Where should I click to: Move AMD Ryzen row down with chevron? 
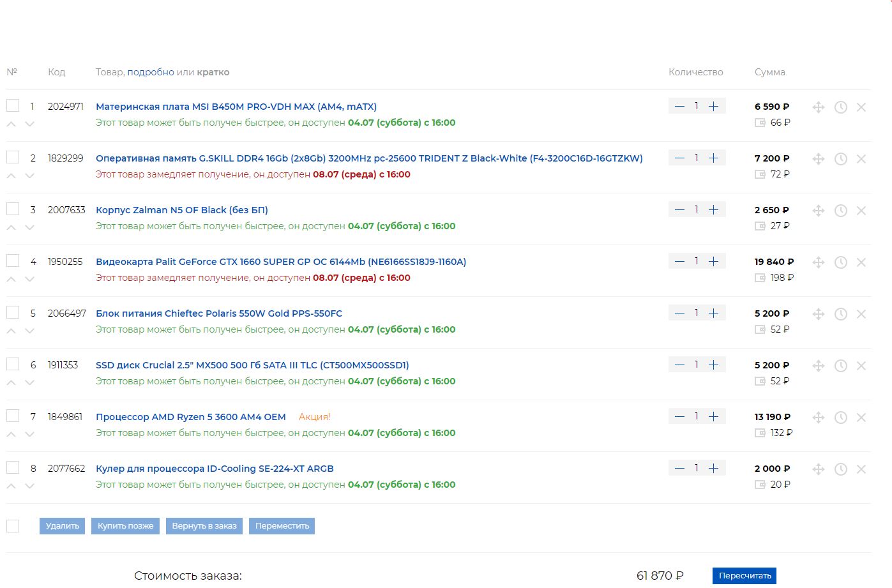point(29,434)
